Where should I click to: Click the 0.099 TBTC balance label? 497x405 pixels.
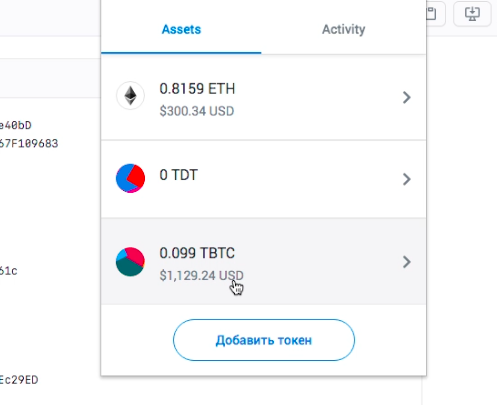(x=197, y=253)
